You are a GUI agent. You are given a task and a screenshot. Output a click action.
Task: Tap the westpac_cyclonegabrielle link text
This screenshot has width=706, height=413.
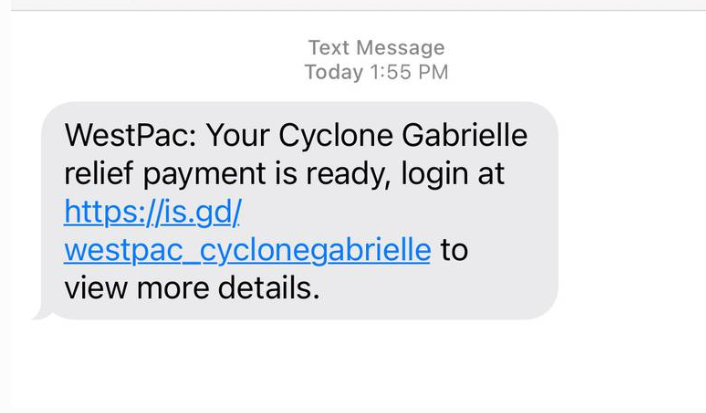tap(247, 250)
